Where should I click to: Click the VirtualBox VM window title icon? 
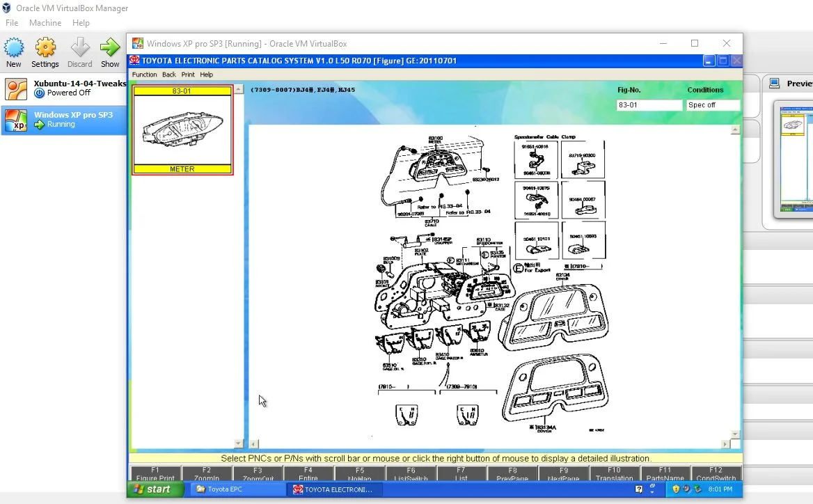point(137,44)
